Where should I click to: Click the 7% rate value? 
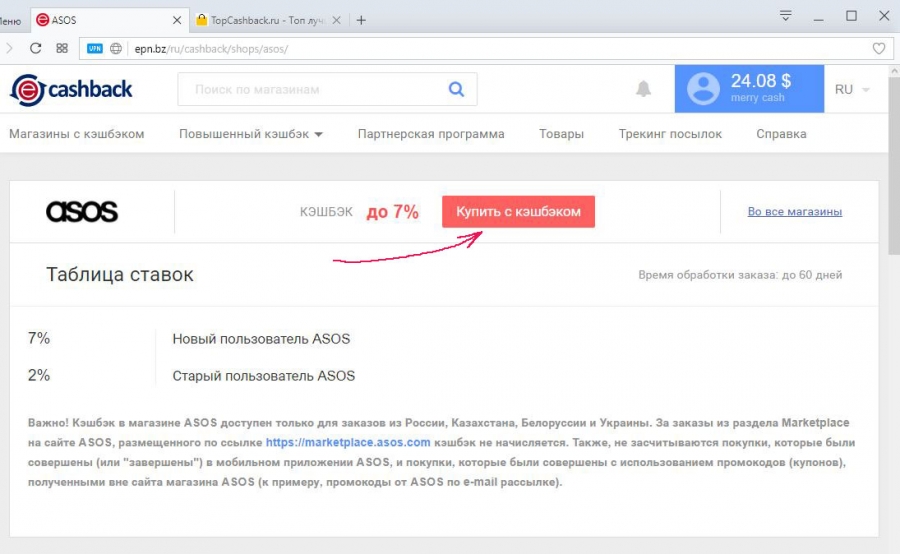tap(39, 339)
